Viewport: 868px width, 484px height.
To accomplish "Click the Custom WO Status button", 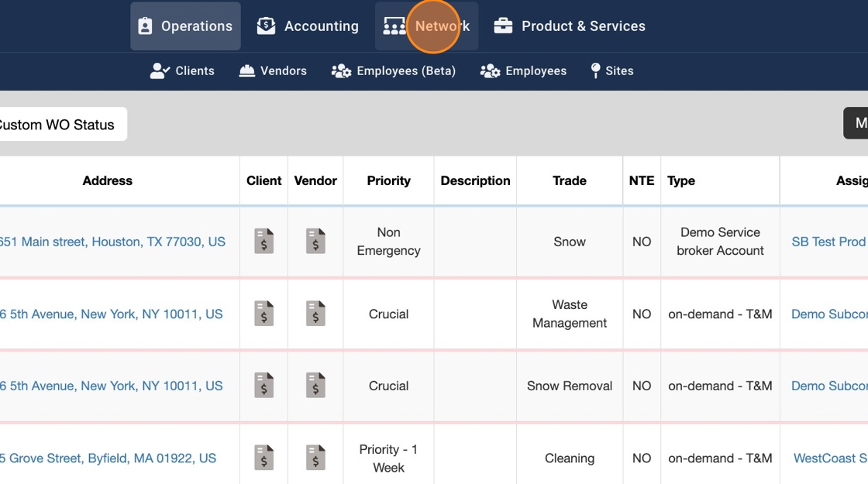I will (x=59, y=125).
